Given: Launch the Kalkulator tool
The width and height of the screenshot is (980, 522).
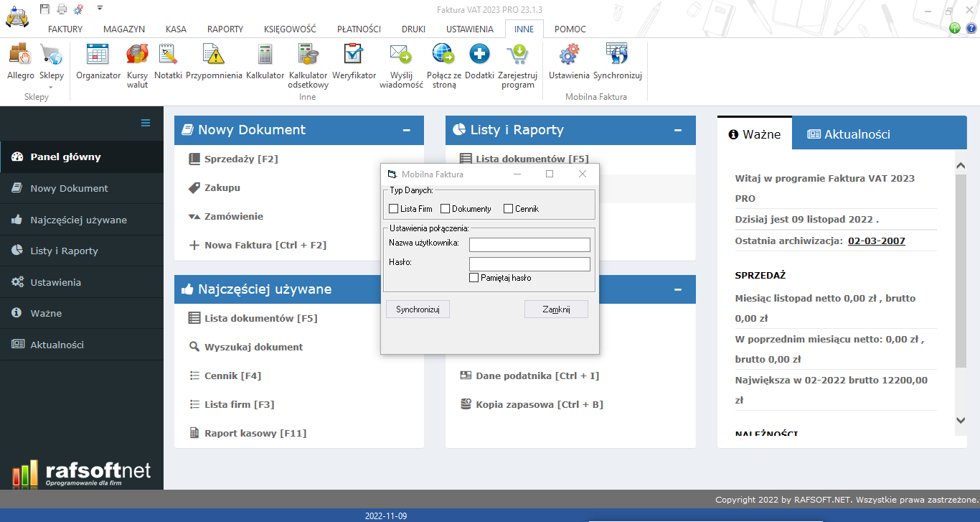Looking at the screenshot, I should 265,55.
